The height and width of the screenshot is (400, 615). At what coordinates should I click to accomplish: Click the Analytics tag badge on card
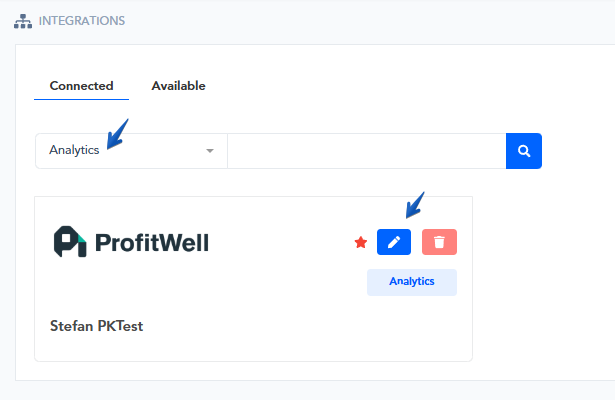coord(411,282)
